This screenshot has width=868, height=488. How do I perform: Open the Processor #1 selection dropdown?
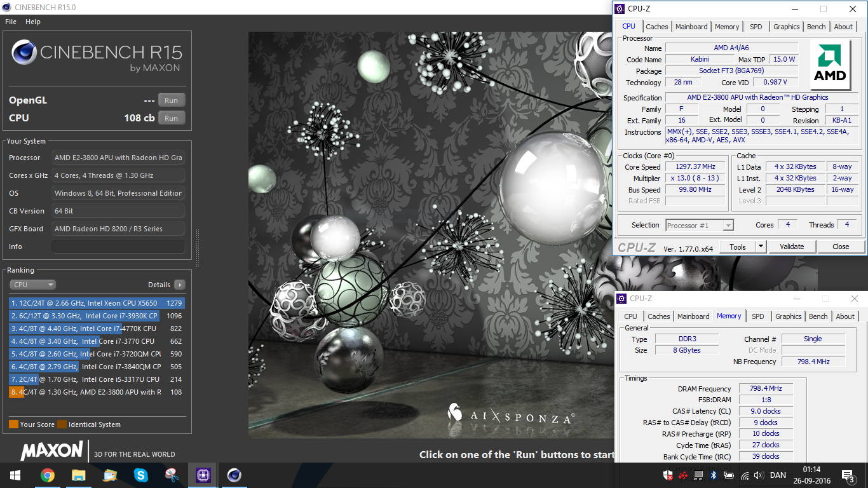[700, 226]
